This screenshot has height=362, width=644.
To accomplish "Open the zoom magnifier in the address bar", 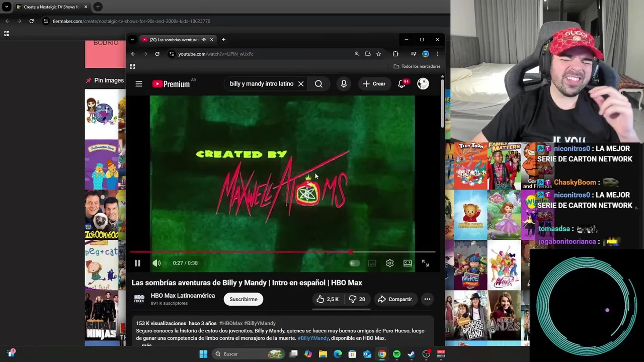I will (x=357, y=54).
